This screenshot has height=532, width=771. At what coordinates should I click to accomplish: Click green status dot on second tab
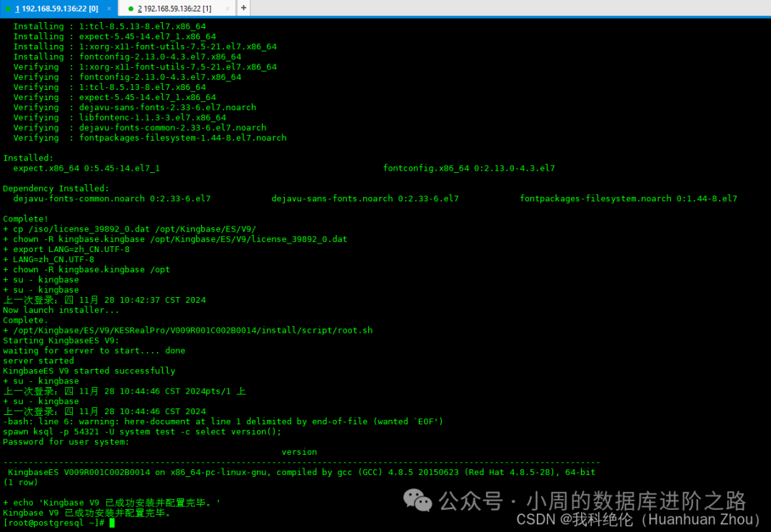pos(131,9)
